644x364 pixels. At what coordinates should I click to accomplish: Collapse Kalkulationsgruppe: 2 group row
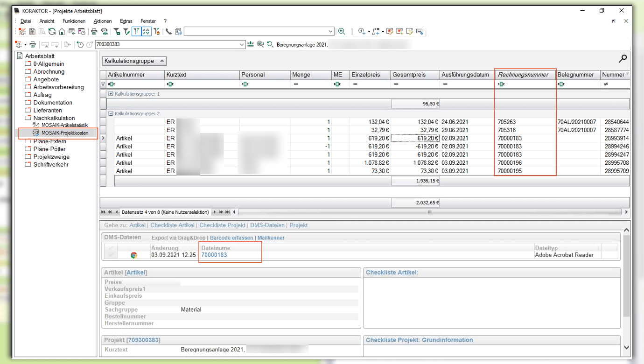[x=111, y=113]
